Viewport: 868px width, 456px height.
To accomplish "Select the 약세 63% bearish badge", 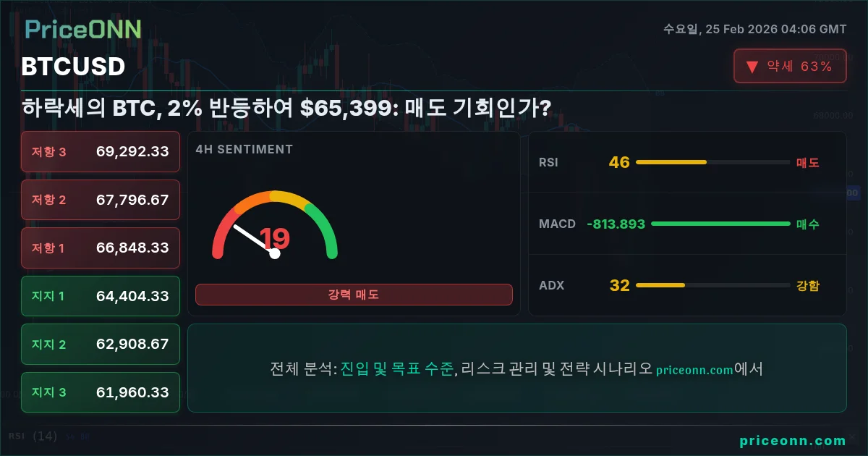I will click(x=790, y=67).
